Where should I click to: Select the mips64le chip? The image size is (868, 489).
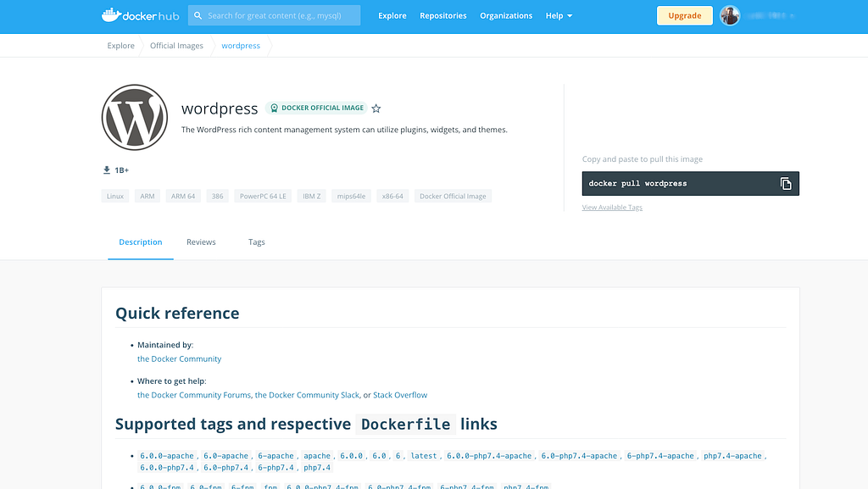pyautogui.click(x=351, y=196)
